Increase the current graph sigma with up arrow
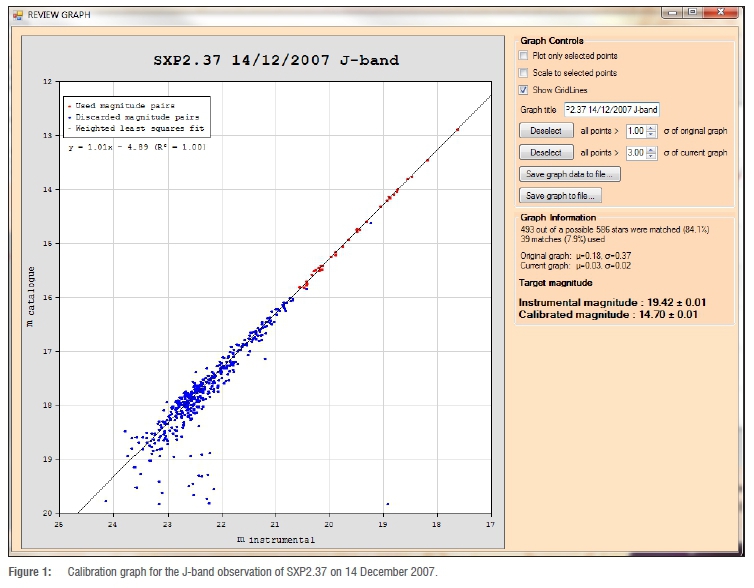Viewport: 754px width, 588px height. coord(652,149)
